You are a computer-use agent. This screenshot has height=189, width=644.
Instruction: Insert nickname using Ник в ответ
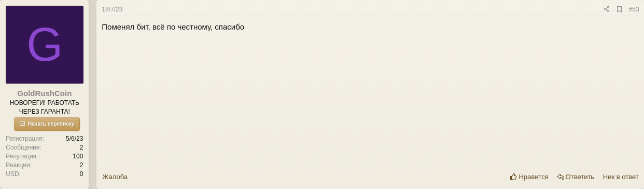(621, 177)
